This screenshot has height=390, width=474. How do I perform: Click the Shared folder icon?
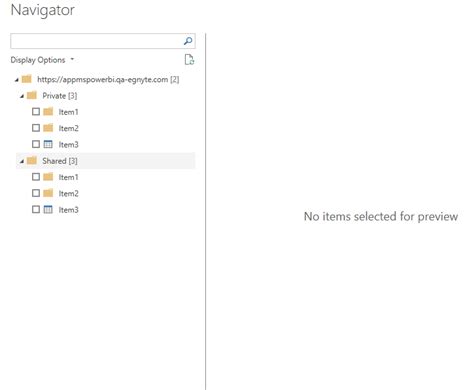pyautogui.click(x=32, y=161)
